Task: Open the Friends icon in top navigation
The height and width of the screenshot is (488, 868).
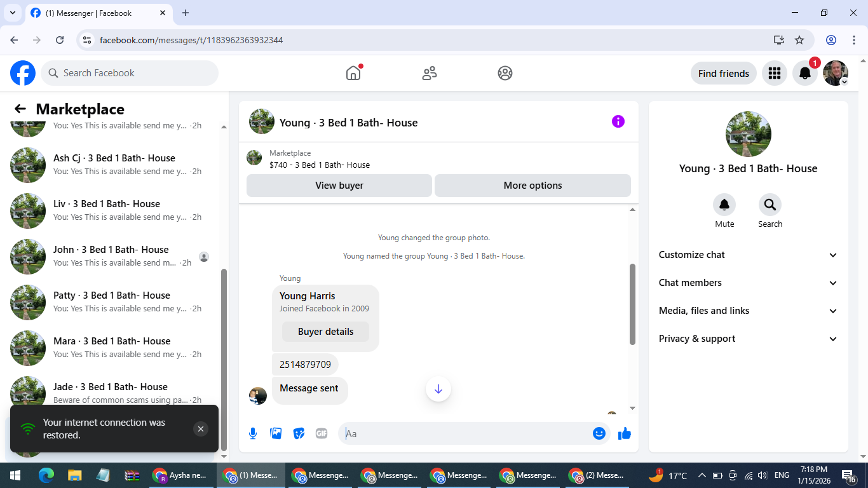Action: pyautogui.click(x=430, y=73)
